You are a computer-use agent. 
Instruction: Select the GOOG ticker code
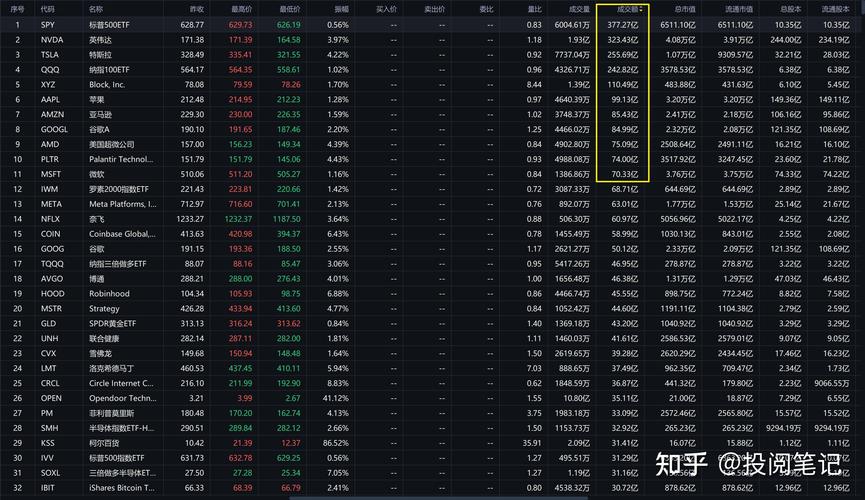click(x=52, y=249)
